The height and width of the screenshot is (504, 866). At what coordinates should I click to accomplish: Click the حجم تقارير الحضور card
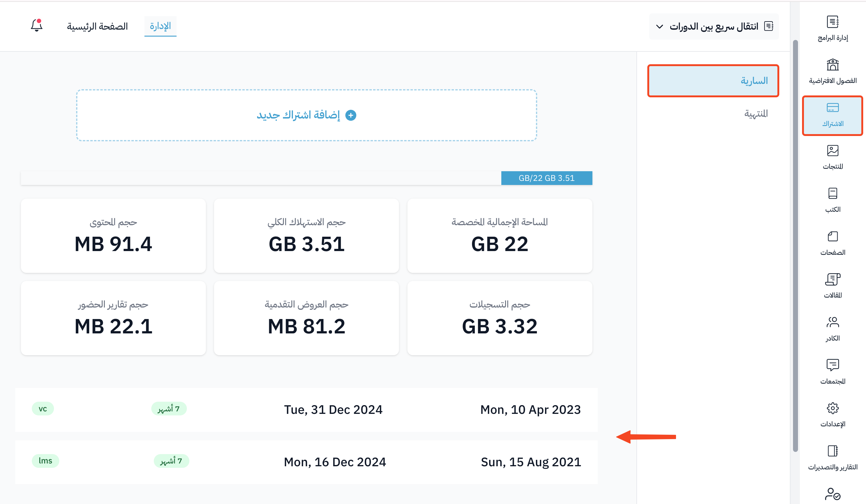[x=113, y=318]
